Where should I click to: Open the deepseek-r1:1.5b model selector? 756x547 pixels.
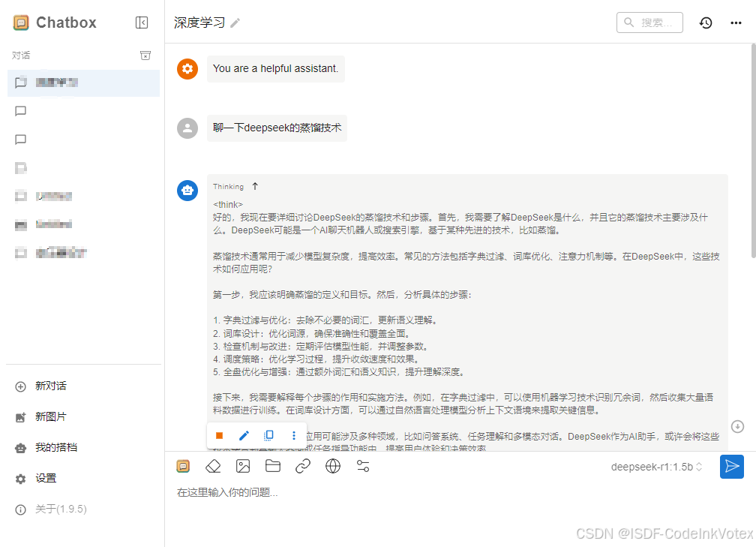656,467
